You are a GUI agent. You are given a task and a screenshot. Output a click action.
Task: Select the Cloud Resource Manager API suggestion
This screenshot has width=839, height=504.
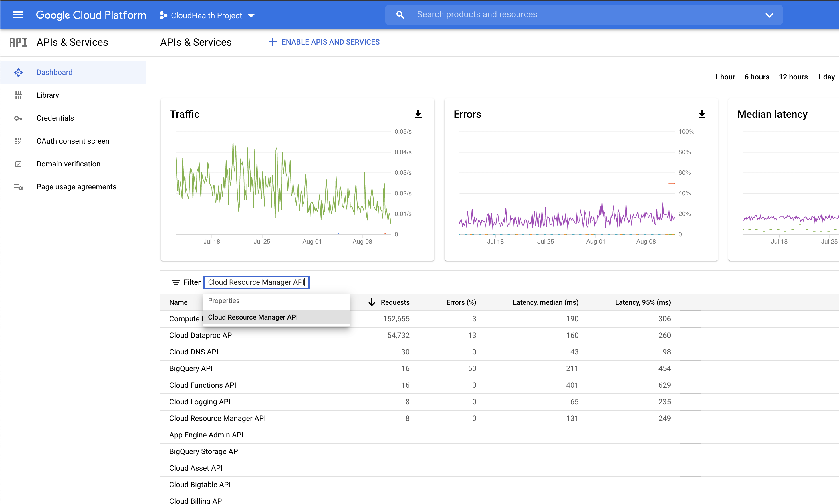(x=253, y=317)
